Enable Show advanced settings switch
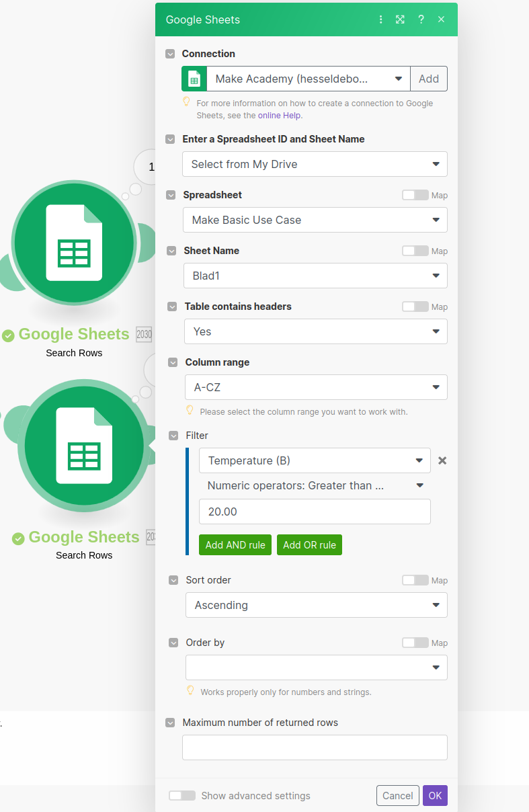The height and width of the screenshot is (812, 529). tap(181, 795)
